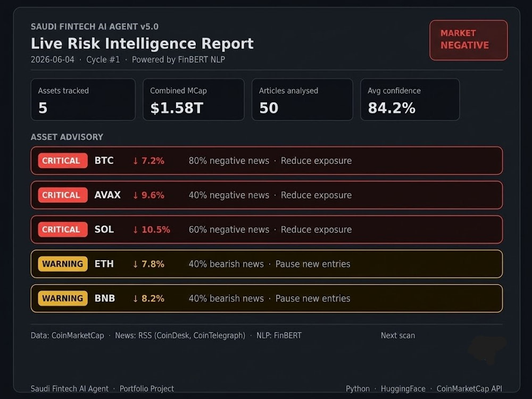Click the CRITICAL badge next to AVAX
Screen dimensions: 532x399
[x=62, y=195]
